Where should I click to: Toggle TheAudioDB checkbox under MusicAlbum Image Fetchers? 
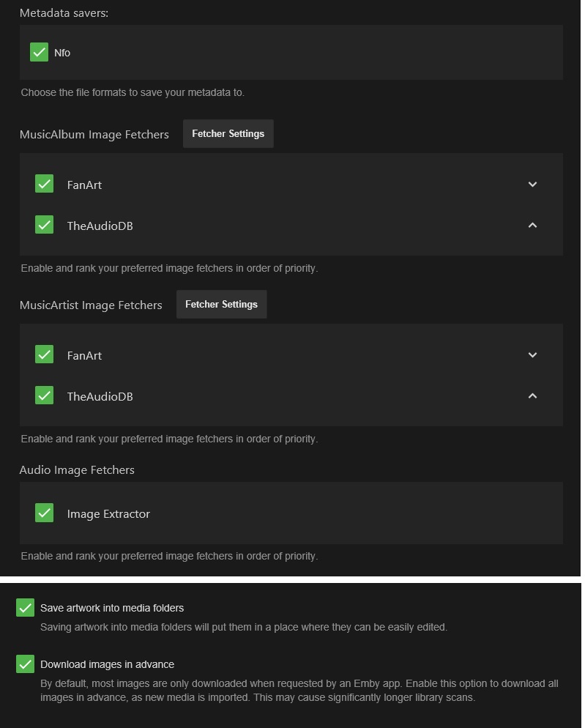(x=45, y=225)
